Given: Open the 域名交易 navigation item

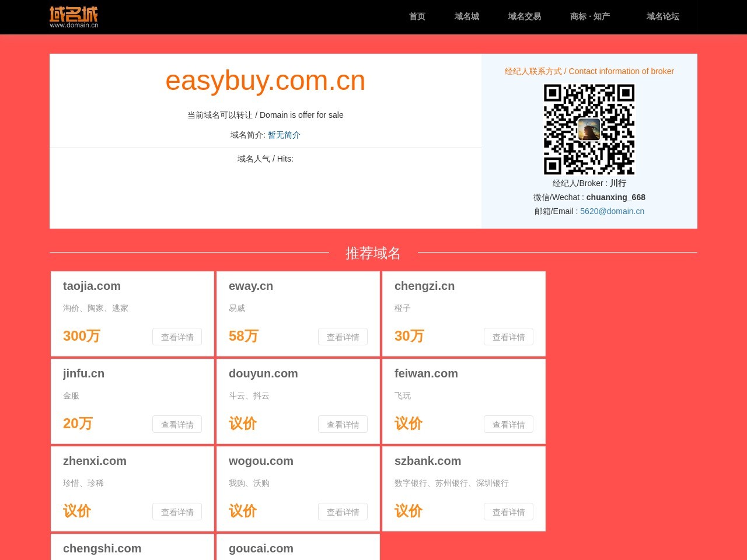Looking at the screenshot, I should (x=525, y=16).
